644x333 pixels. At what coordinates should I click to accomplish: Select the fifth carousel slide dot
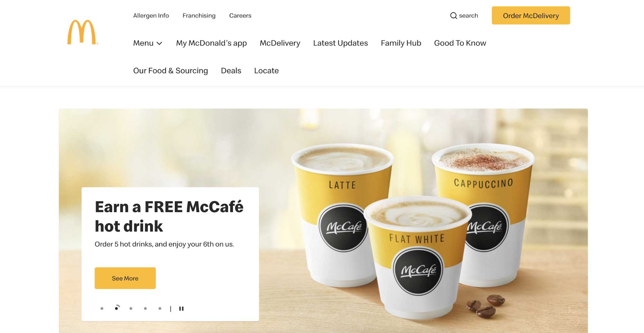click(x=160, y=308)
